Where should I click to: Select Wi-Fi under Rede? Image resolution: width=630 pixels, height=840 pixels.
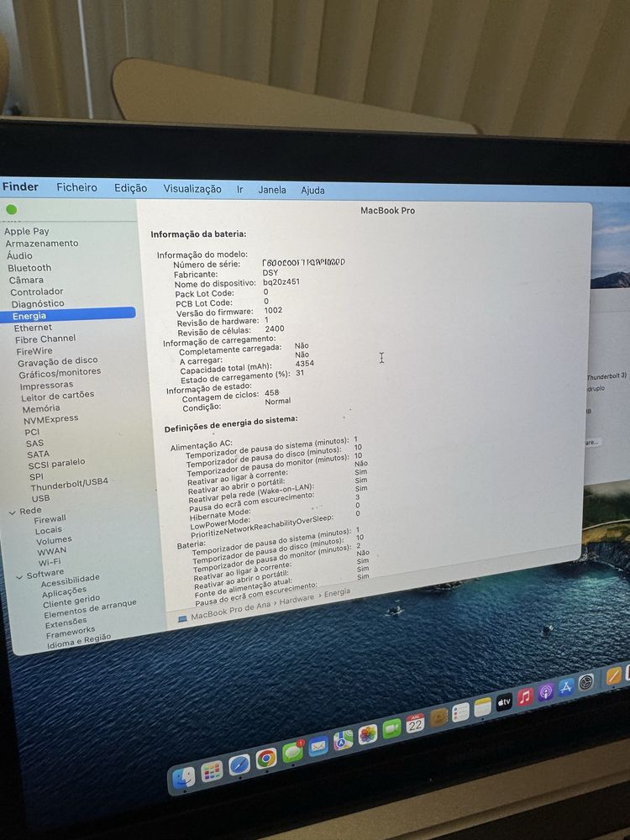(50, 562)
